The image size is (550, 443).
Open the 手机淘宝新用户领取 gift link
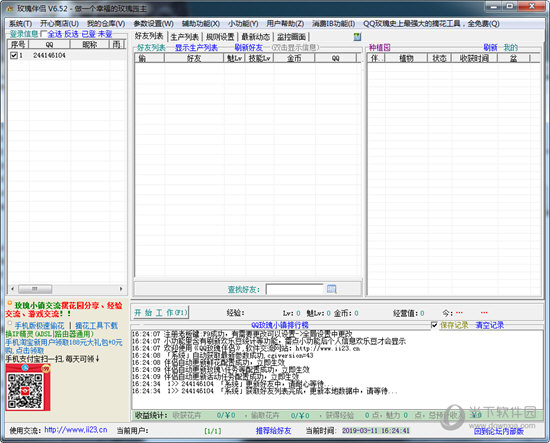click(x=64, y=346)
